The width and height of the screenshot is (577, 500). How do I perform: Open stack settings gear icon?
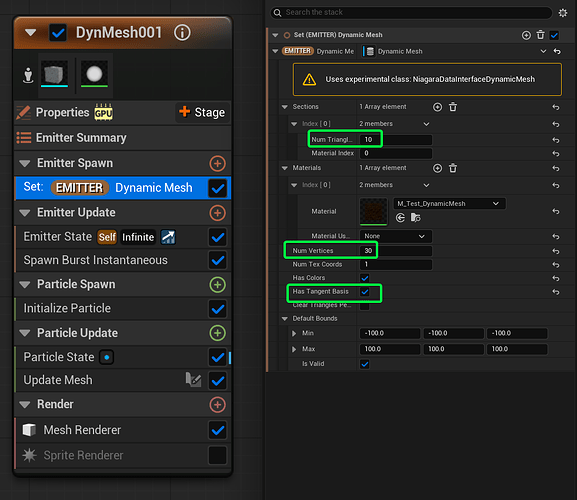(563, 13)
